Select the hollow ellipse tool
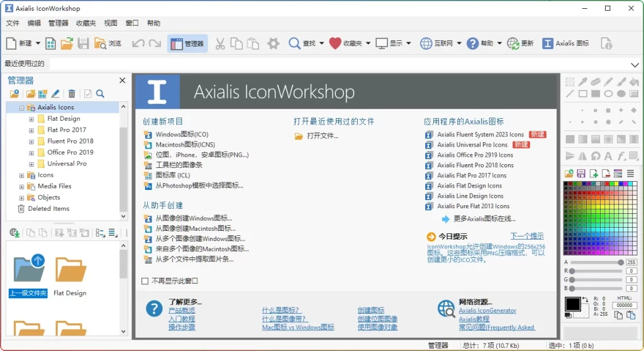This screenshot has height=351, width=644. click(x=608, y=94)
